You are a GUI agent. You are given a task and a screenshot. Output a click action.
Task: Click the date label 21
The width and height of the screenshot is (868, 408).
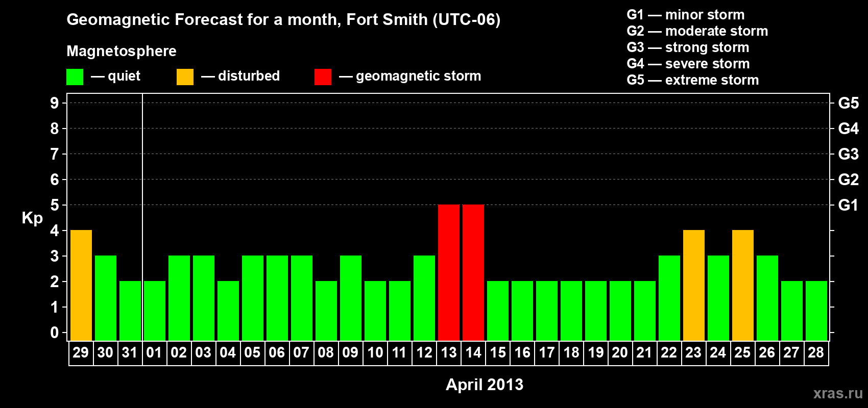[x=644, y=352]
